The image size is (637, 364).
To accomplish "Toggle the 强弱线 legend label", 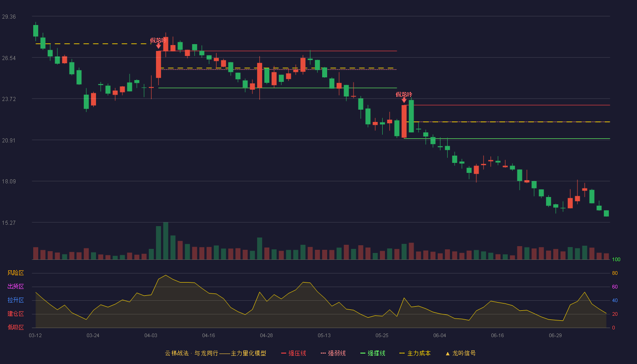I will pyautogui.click(x=337, y=354).
